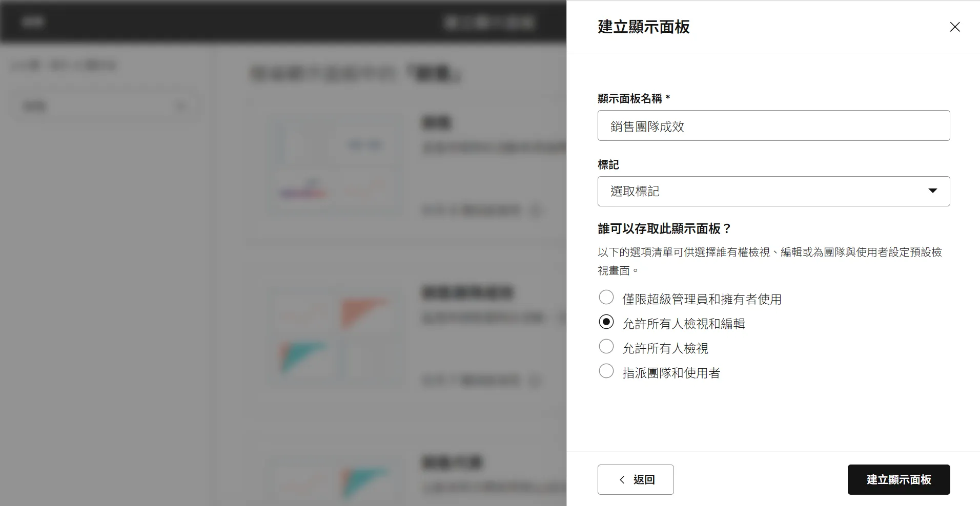Click the 返回 back button
Image resolution: width=980 pixels, height=506 pixels.
(636, 479)
